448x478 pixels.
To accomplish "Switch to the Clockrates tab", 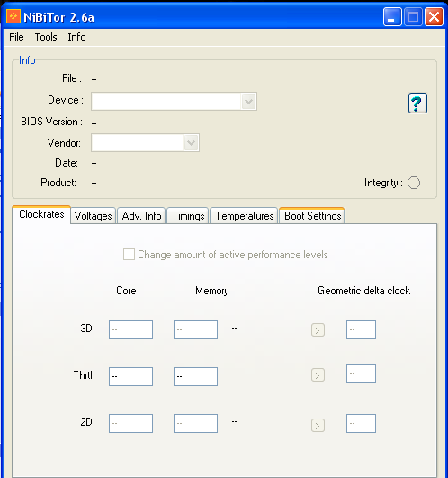I will (41, 214).
